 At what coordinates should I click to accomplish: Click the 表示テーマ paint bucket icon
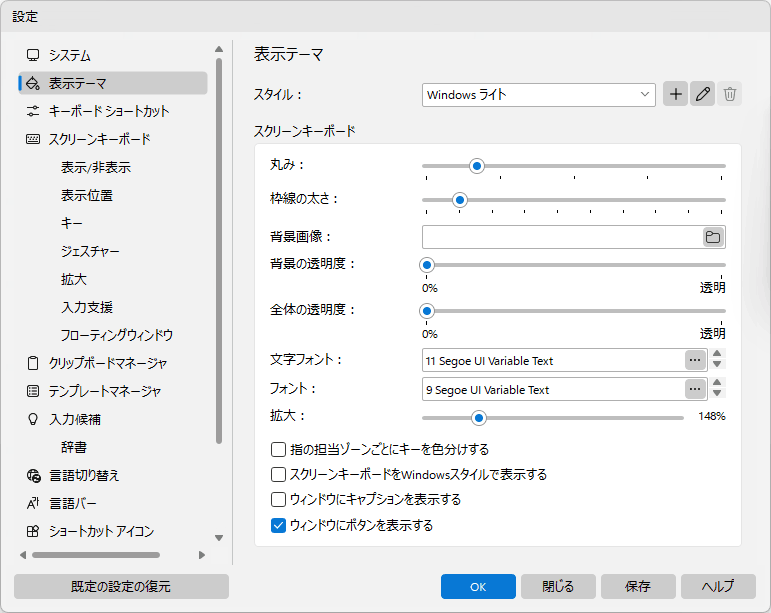point(33,83)
